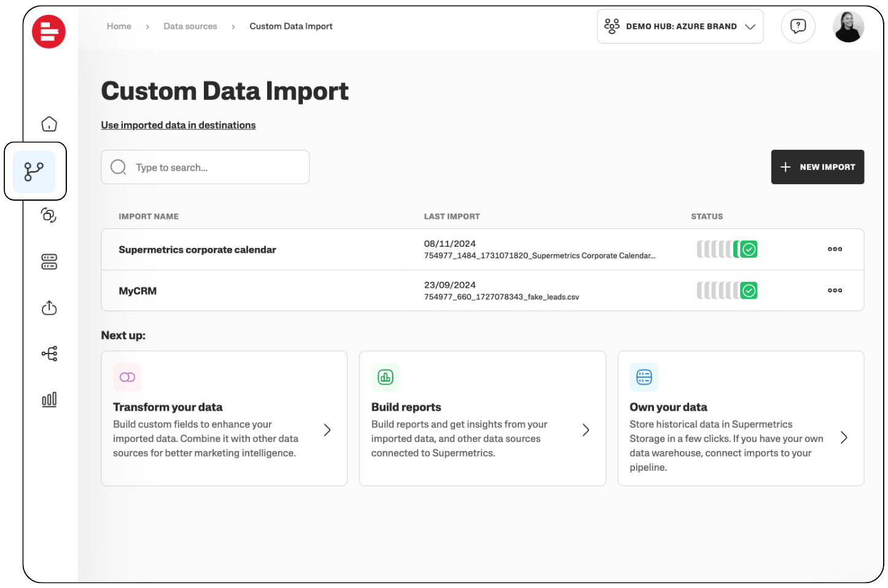The height and width of the screenshot is (588, 888).
Task: Click the Supermetrics red logo
Action: 49,31
